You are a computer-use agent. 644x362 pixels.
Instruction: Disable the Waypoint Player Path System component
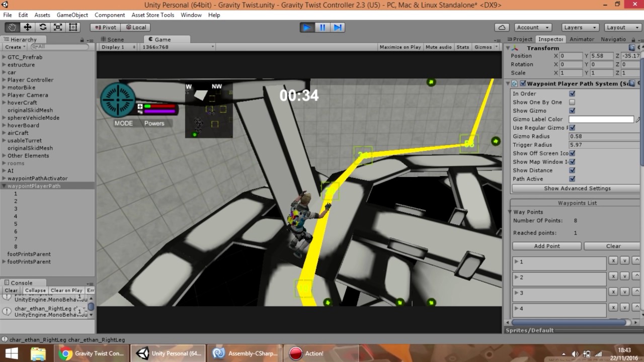pyautogui.click(x=523, y=83)
